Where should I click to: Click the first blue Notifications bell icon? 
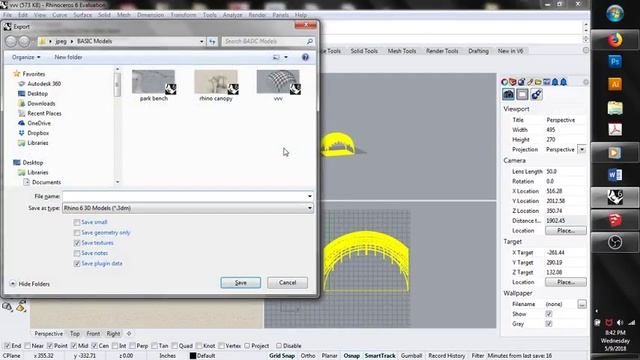(x=555, y=82)
